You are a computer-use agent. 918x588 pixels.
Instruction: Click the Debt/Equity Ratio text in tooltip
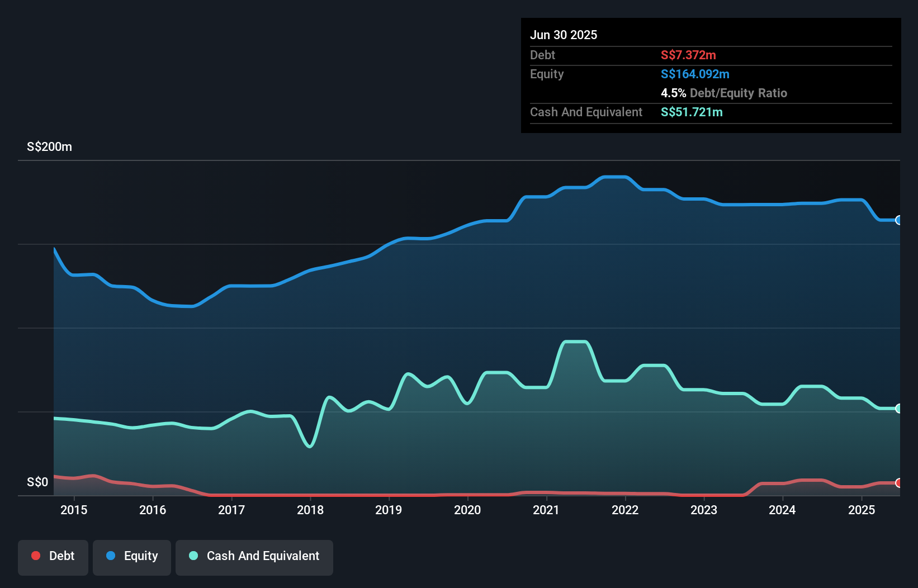738,93
